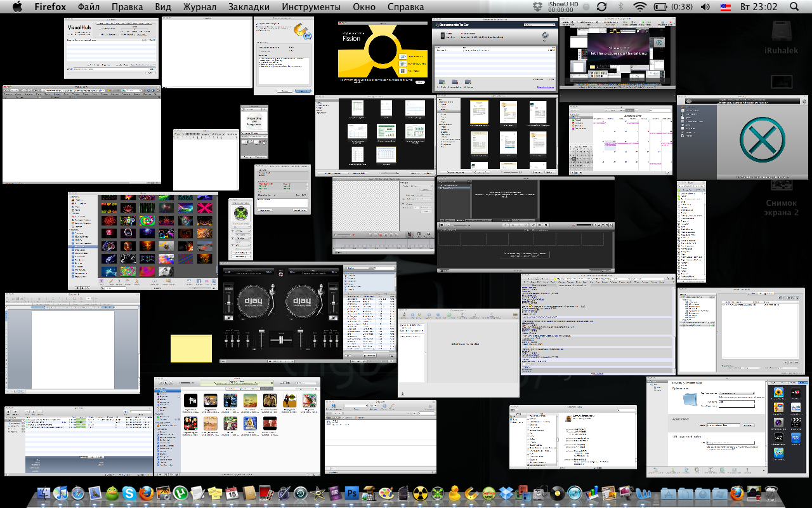Open Spotlight search magnifier in menu bar
Viewport: 812px width, 508px height.
click(x=794, y=7)
